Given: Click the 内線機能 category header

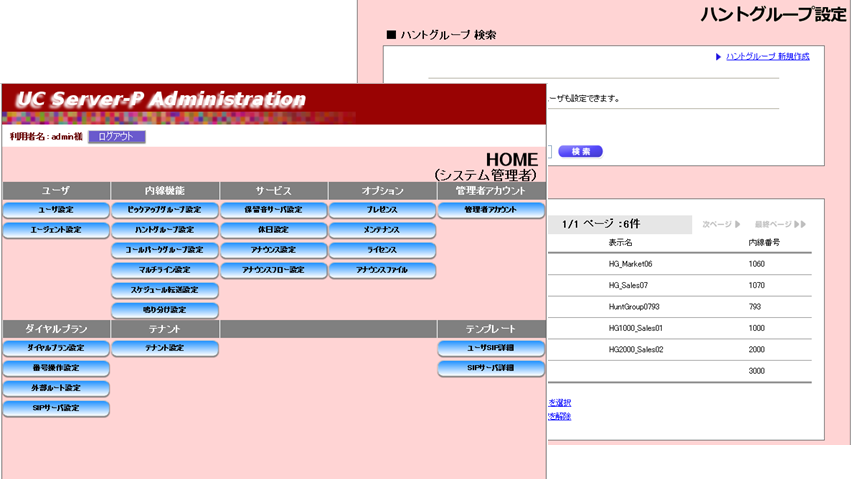Looking at the screenshot, I should click(x=165, y=191).
